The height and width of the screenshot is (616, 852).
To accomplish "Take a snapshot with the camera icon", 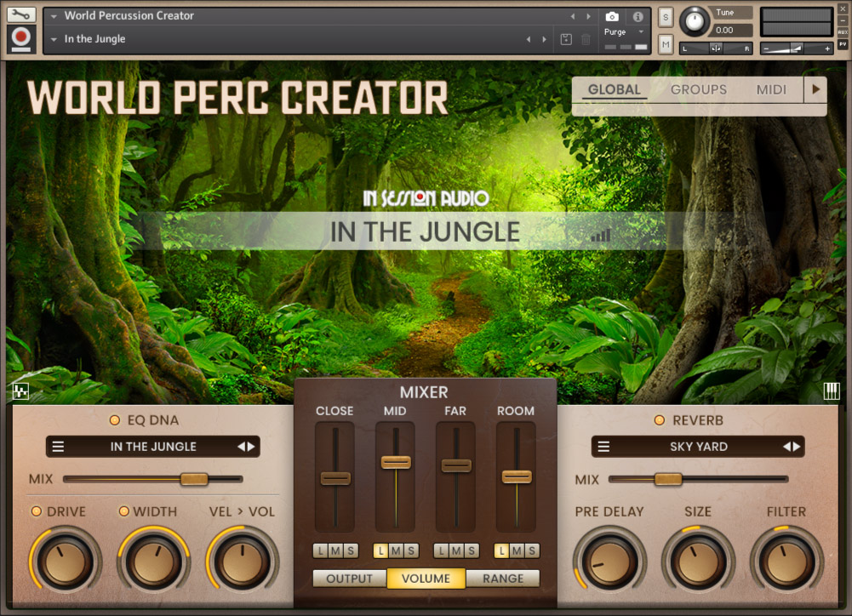I will coord(612,17).
